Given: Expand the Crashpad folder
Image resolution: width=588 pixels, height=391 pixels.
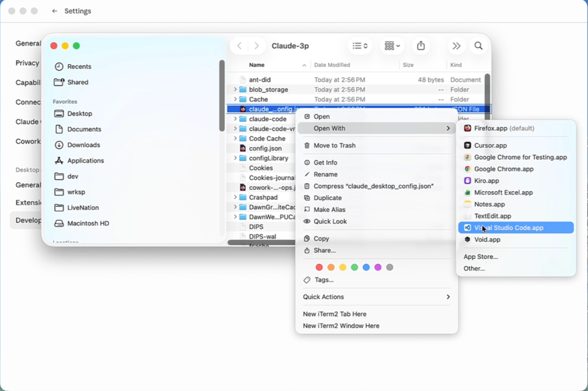Looking at the screenshot, I should [x=235, y=197].
